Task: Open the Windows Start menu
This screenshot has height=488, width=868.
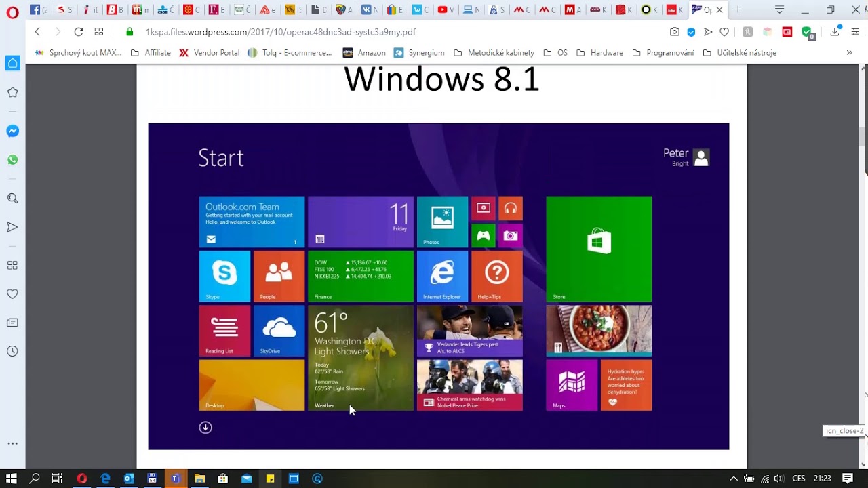Action: coord(12,479)
